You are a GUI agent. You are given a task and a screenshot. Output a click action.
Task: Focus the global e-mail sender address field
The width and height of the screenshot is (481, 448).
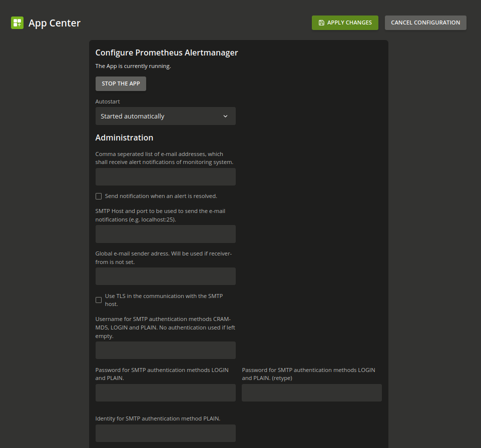(x=165, y=276)
